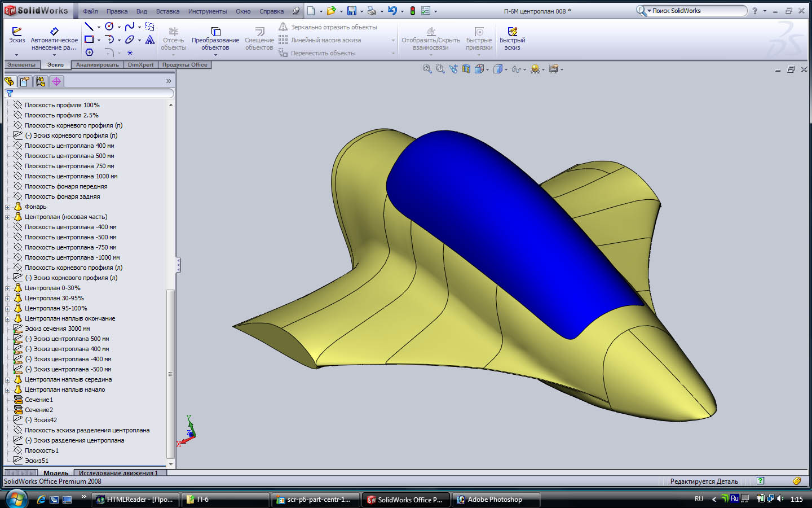Click Преобразование объектов button

(x=215, y=38)
